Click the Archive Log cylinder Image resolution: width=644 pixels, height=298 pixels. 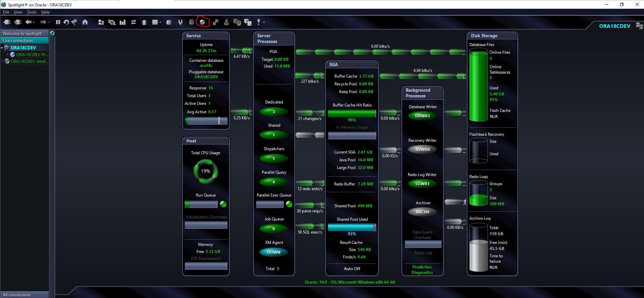click(x=478, y=248)
